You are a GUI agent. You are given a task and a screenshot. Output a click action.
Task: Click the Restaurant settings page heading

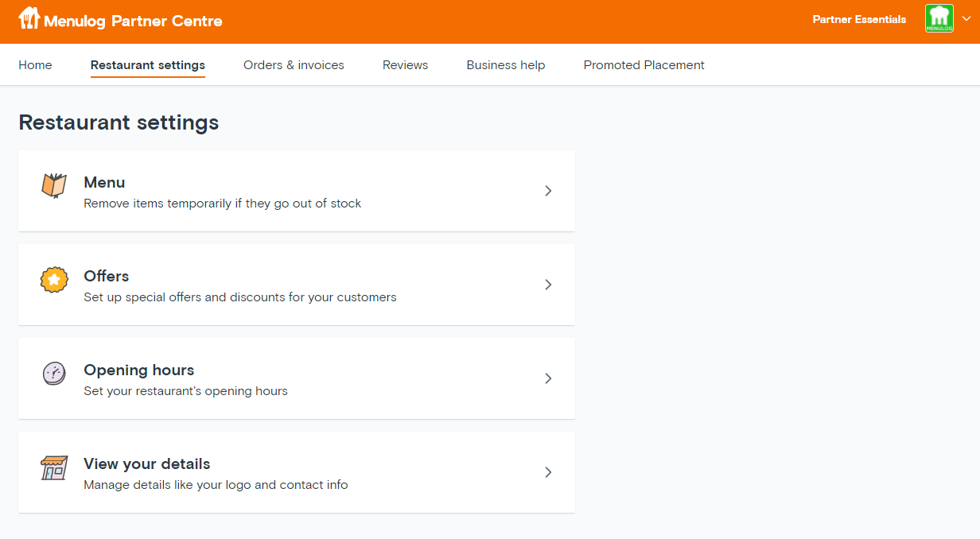click(x=119, y=122)
